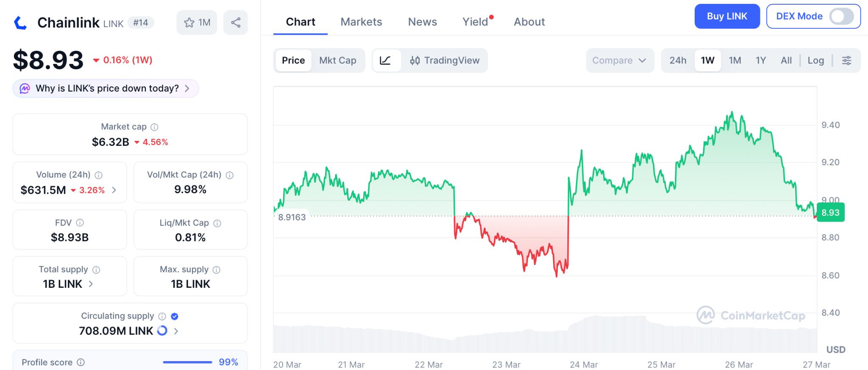This screenshot has height=370, width=868.
Task: Click the share icon next to watchlist
Action: 236,22
